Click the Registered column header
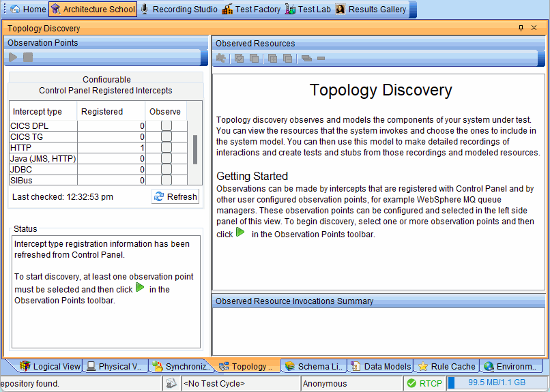This screenshot has width=550, height=392. 111,111
